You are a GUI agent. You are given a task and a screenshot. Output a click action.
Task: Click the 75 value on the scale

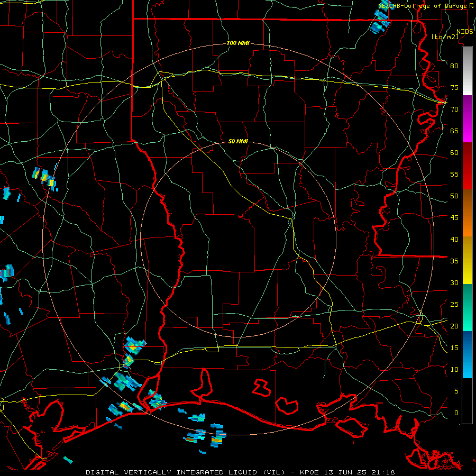click(454, 88)
